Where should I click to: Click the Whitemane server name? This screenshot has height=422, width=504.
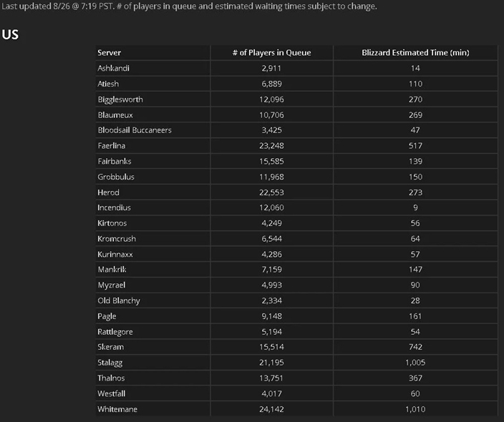coord(117,409)
